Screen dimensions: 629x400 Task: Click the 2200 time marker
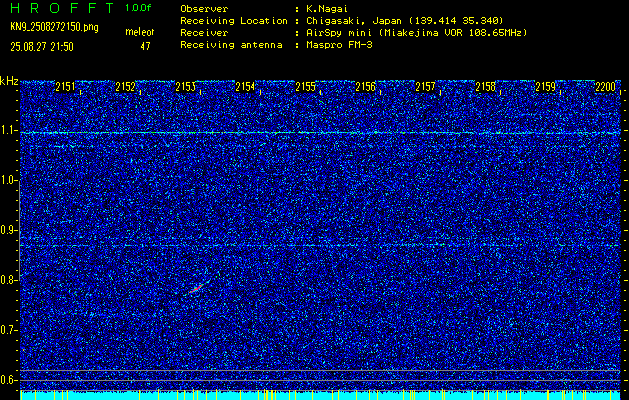[605, 87]
